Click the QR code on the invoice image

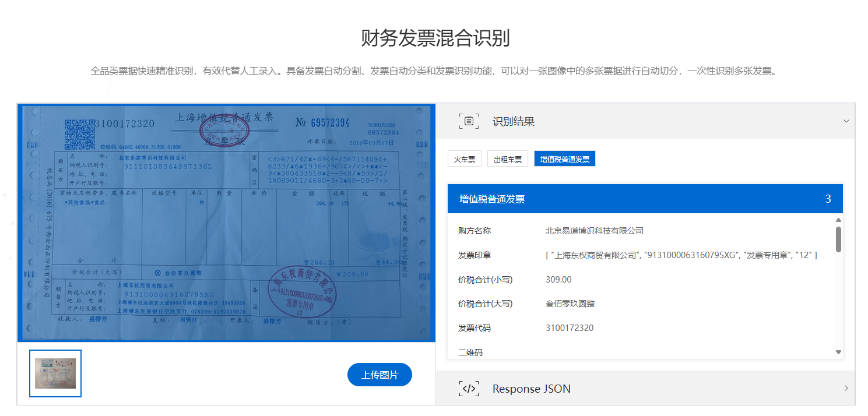[79, 133]
